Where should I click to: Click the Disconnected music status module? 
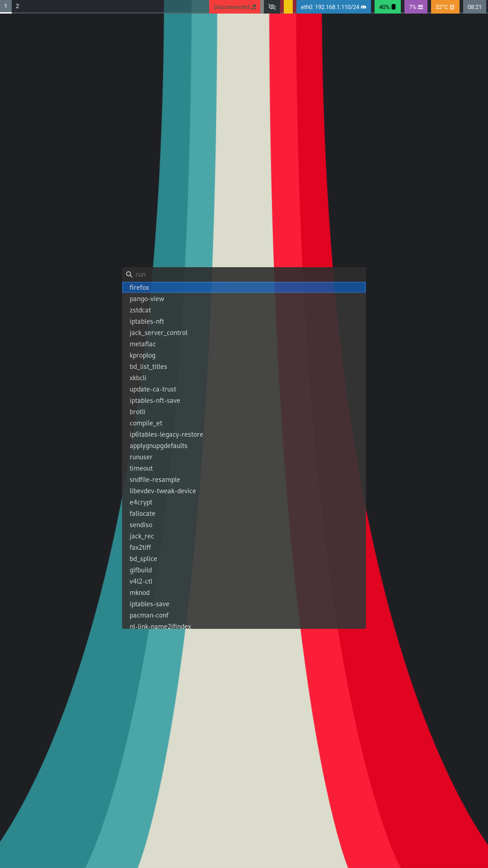pyautogui.click(x=235, y=7)
